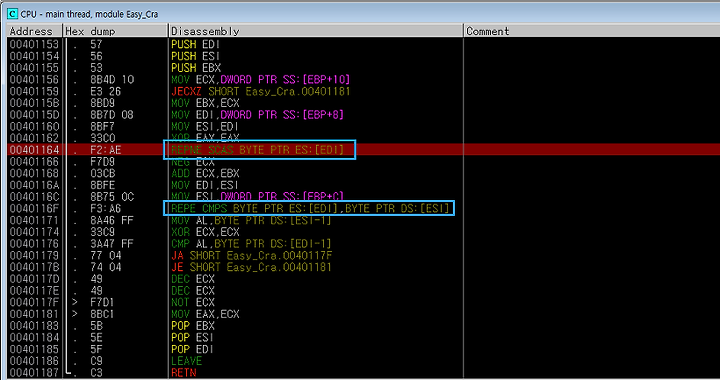Select the JECXZ SHORT Easy_Cra.00401181 instruction
Viewport: 720px width, 380px height.
[x=260, y=91]
